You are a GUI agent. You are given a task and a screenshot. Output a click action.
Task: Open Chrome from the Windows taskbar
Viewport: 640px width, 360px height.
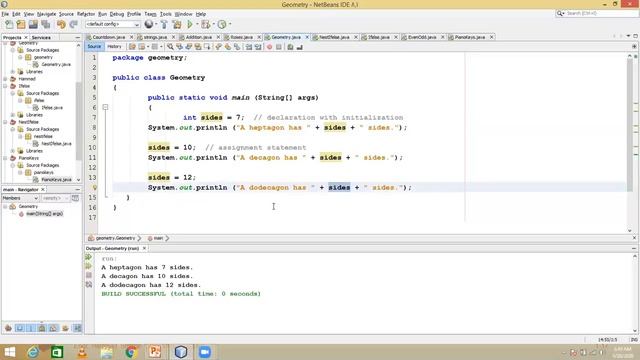(x=131, y=352)
